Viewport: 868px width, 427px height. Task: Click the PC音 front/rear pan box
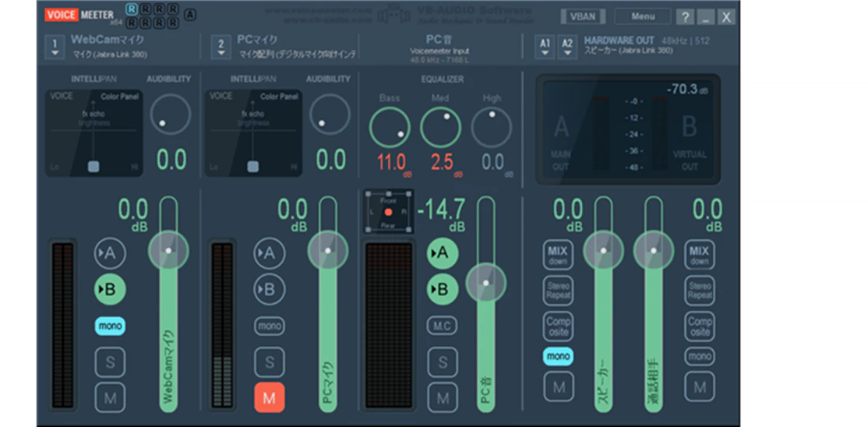tap(388, 212)
